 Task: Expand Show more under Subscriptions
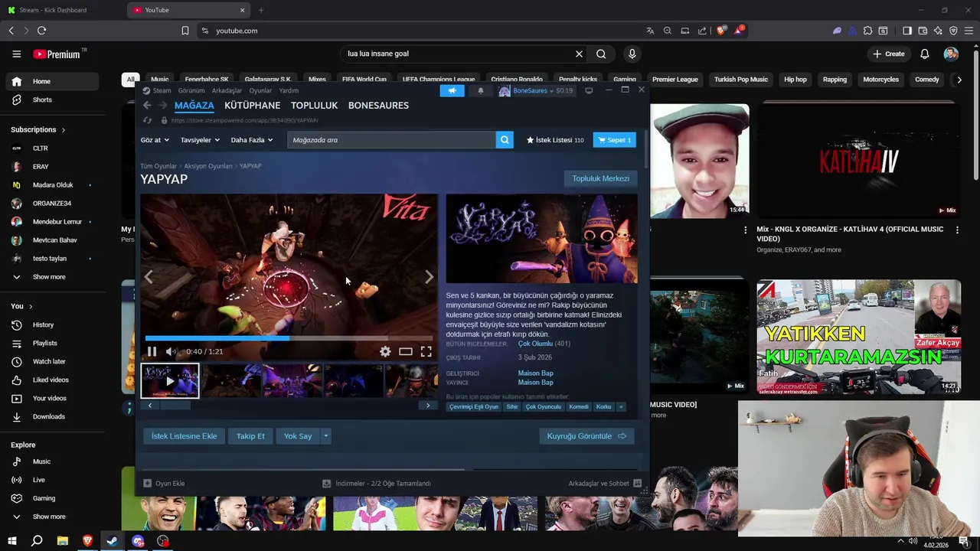[50, 277]
